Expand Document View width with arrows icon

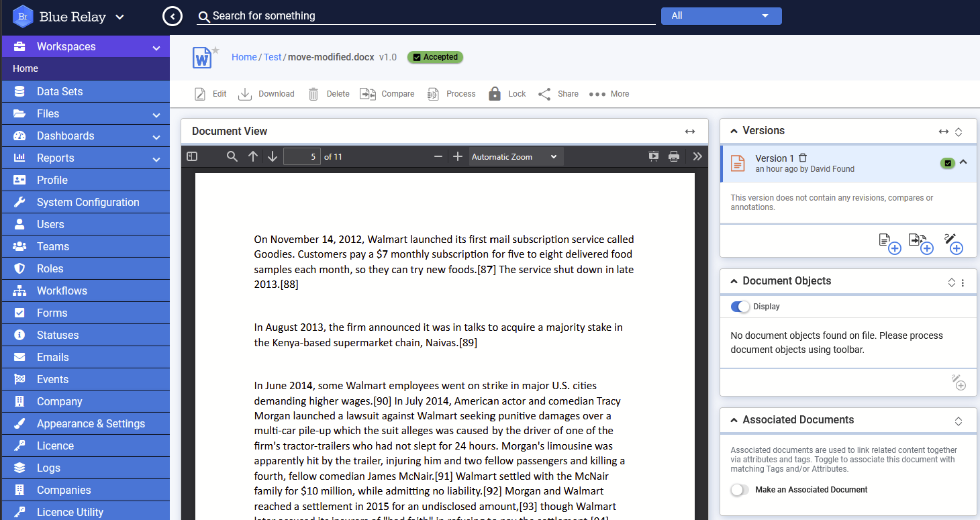690,132
